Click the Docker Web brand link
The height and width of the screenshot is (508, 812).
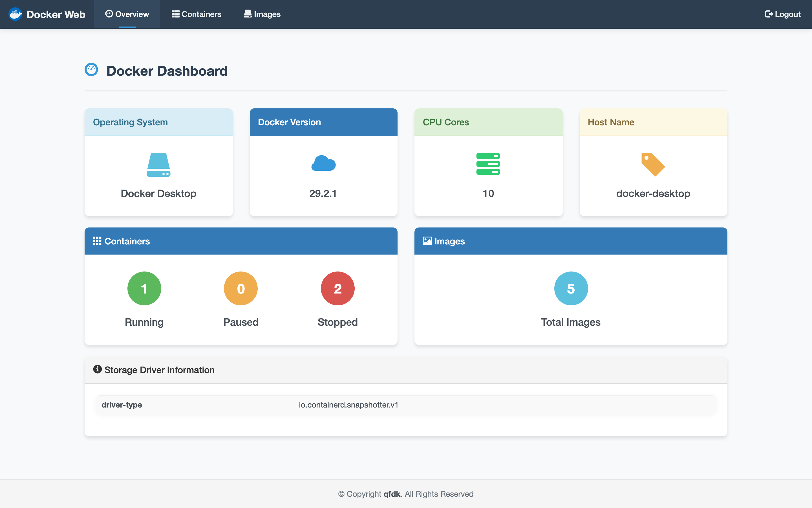point(47,14)
